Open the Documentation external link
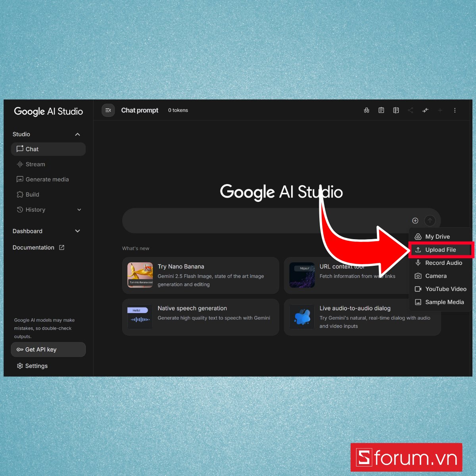Screen dimensions: 476x476 tap(38, 248)
